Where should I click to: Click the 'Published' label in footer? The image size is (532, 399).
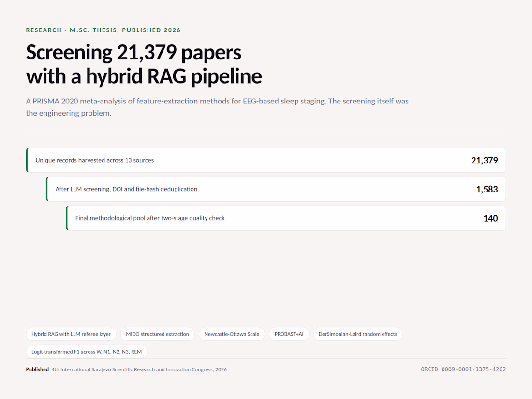(x=37, y=369)
